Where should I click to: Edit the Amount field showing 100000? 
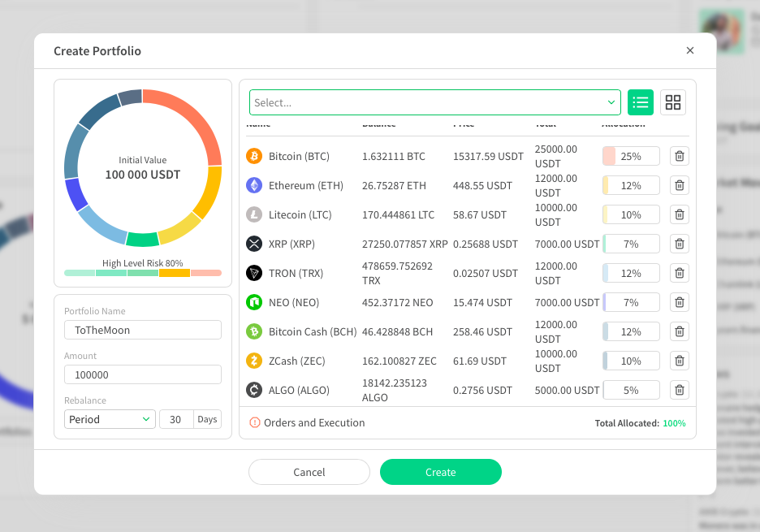coord(143,374)
